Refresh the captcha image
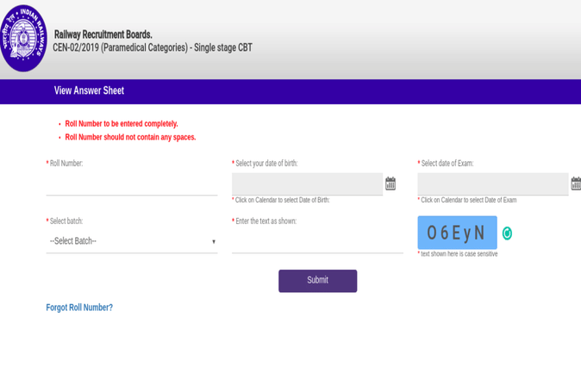 tap(507, 233)
